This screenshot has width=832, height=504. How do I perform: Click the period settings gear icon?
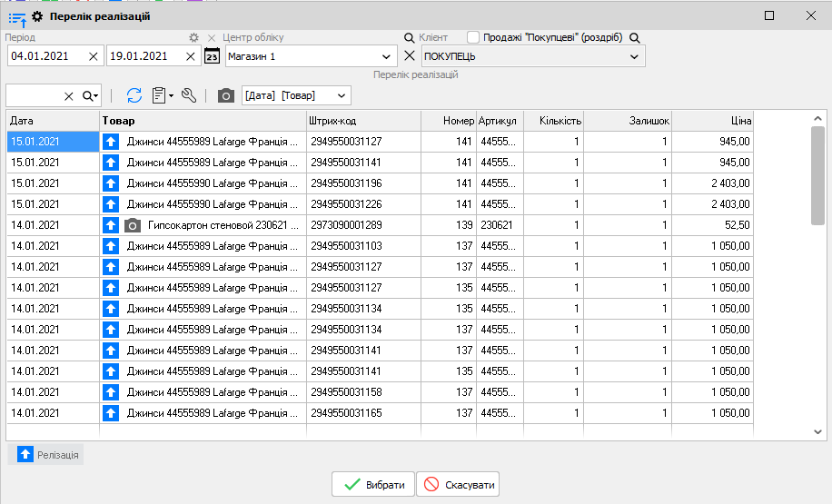193,37
